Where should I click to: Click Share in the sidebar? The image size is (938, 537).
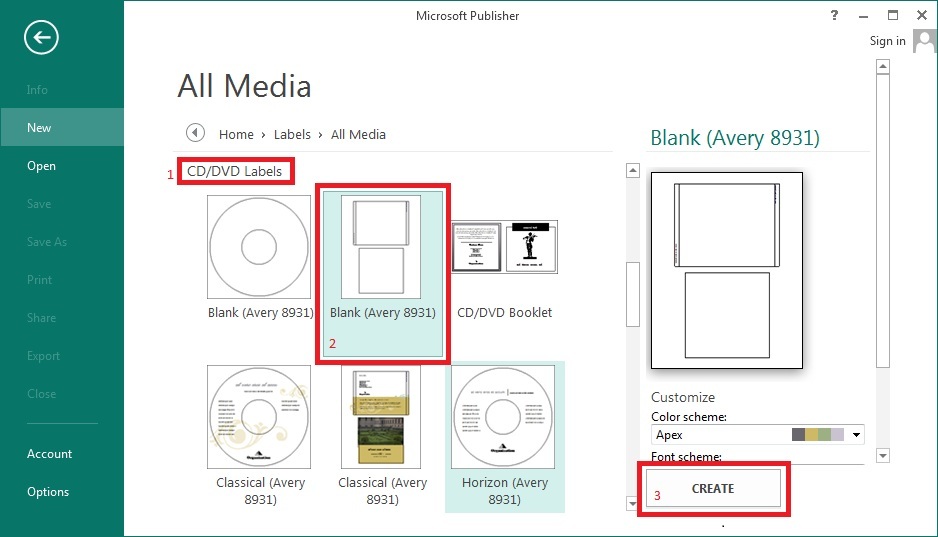pyautogui.click(x=41, y=318)
